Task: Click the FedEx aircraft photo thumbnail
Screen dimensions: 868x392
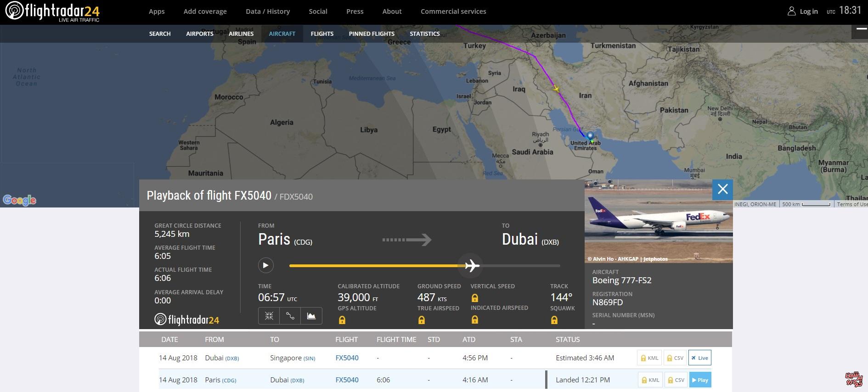Action: click(659, 221)
